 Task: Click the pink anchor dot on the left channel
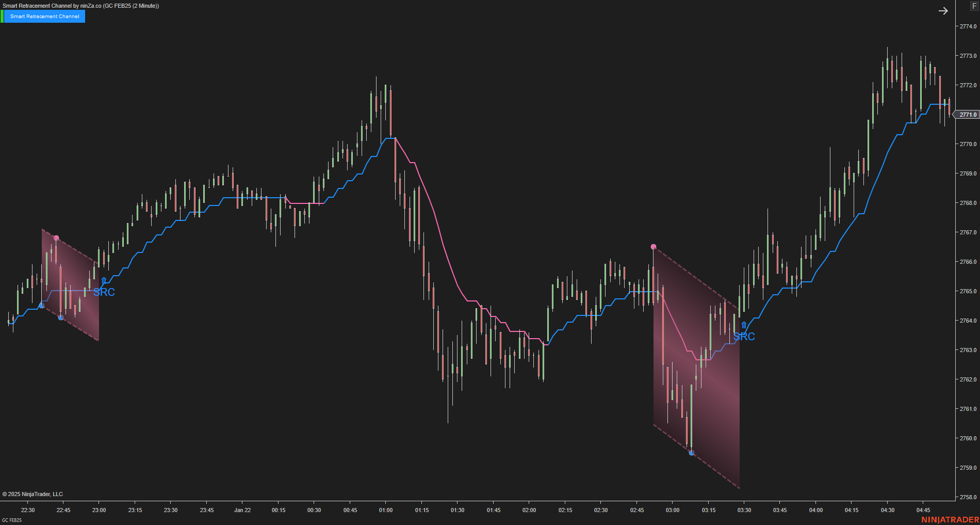click(x=56, y=238)
